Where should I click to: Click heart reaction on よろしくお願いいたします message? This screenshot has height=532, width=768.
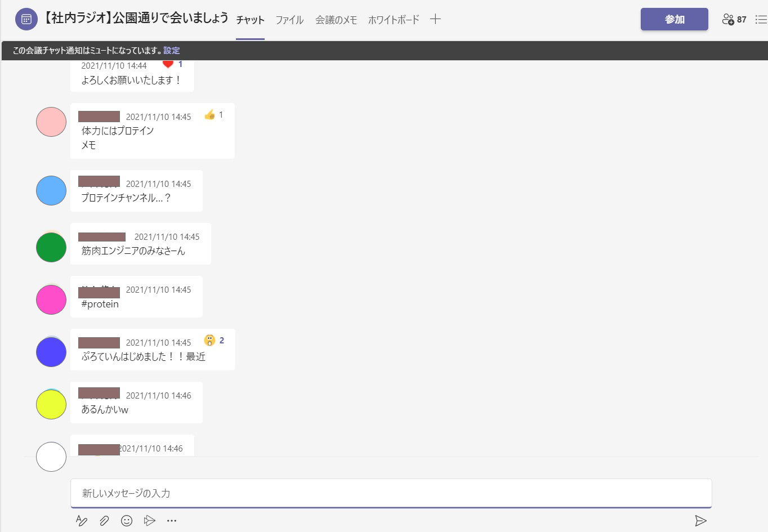[168, 64]
